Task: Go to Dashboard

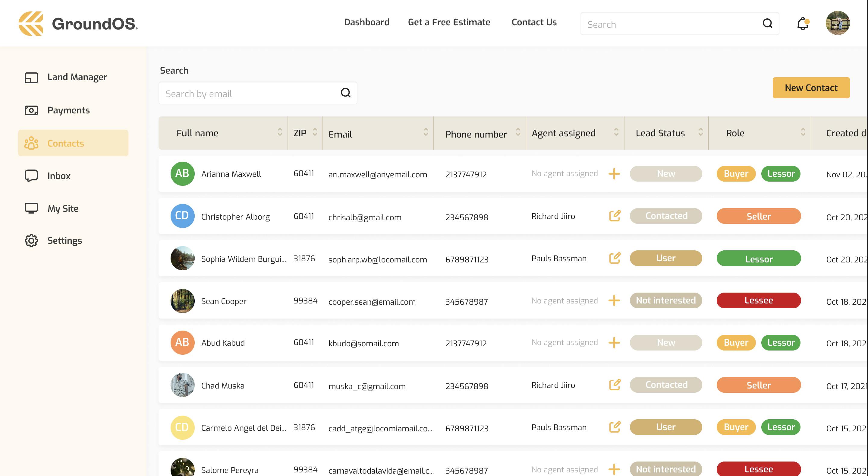Action: pyautogui.click(x=366, y=22)
